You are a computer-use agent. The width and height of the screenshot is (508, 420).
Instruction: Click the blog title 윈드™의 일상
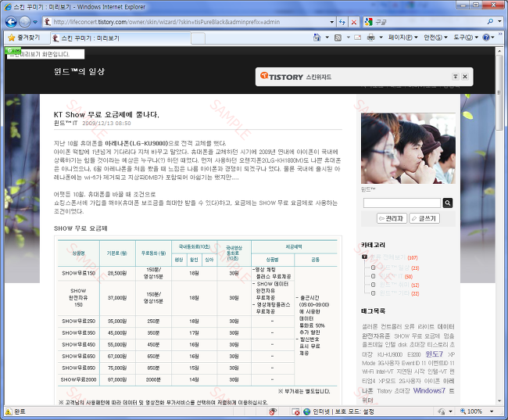pos(79,72)
